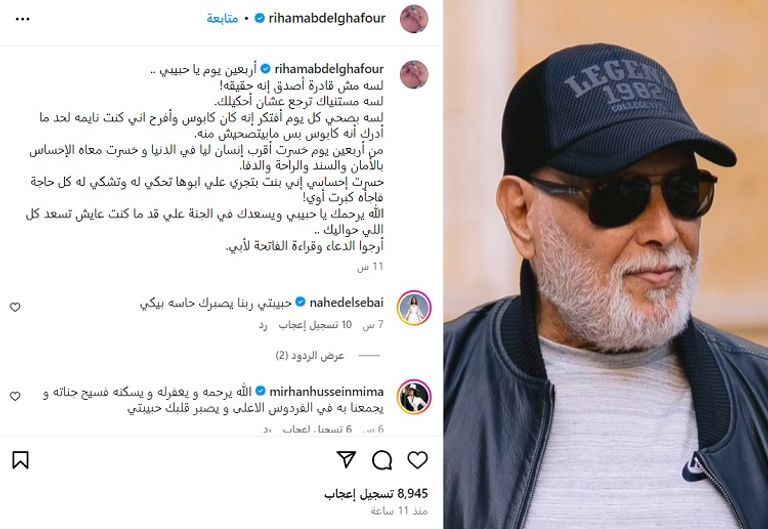Like the post with heart icon
Image resolution: width=768 pixels, height=529 pixels.
[x=417, y=460]
